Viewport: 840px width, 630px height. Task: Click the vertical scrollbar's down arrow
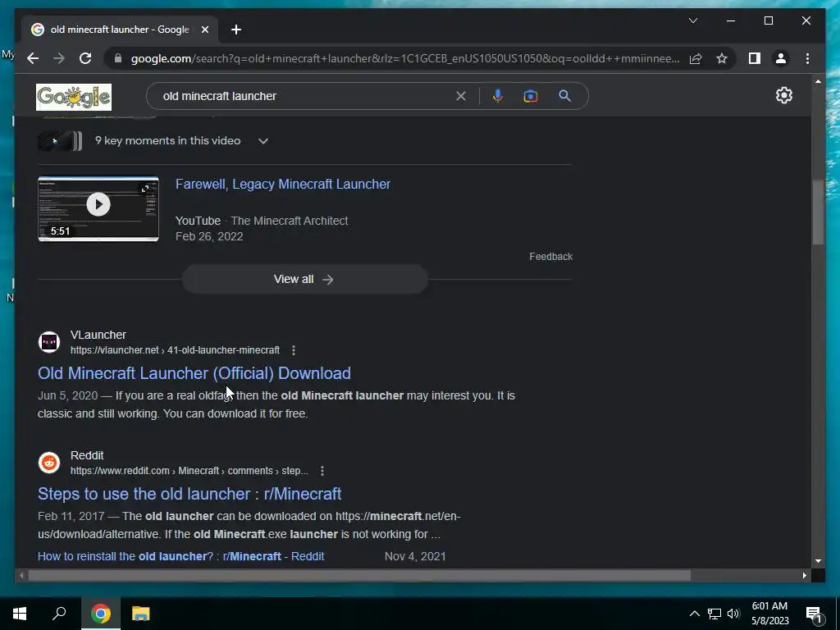(818, 561)
